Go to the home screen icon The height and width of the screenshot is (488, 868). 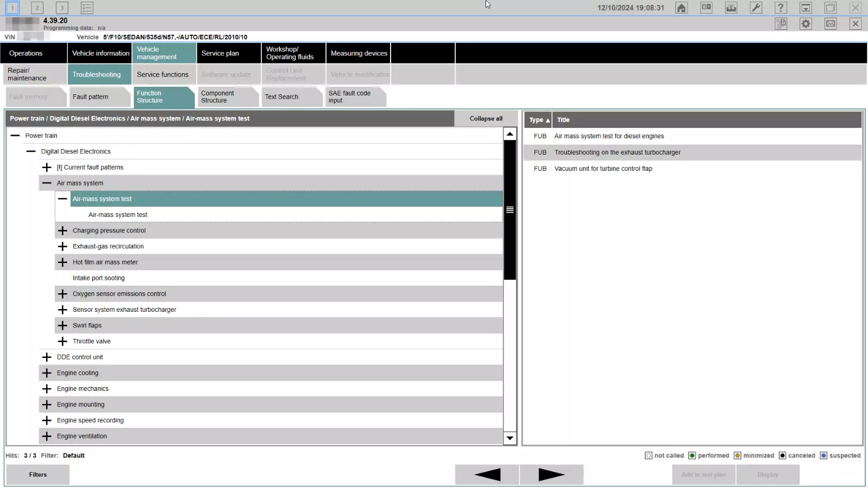pos(681,8)
